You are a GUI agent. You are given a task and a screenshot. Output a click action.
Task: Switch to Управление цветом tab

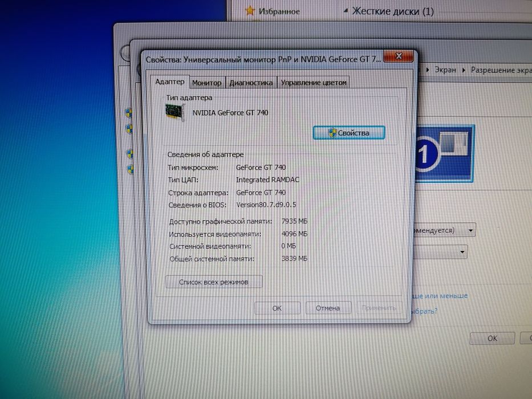pyautogui.click(x=314, y=83)
